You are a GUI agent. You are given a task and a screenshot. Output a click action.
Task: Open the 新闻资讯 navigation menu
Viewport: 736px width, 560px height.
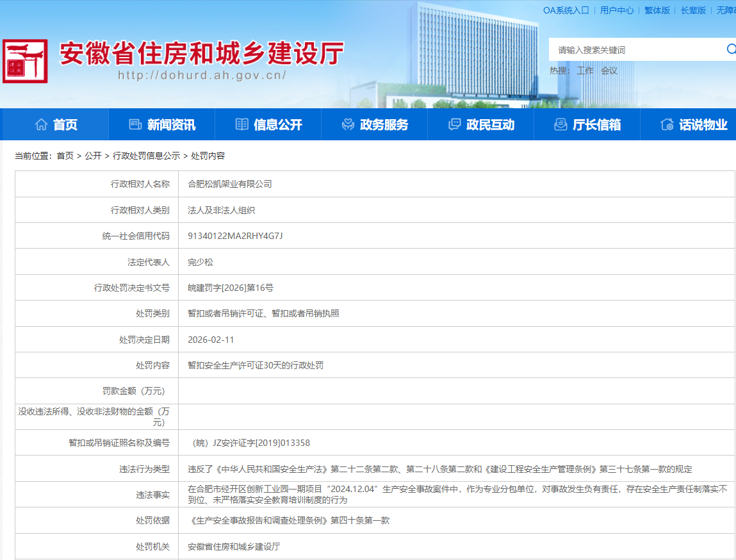[162, 124]
